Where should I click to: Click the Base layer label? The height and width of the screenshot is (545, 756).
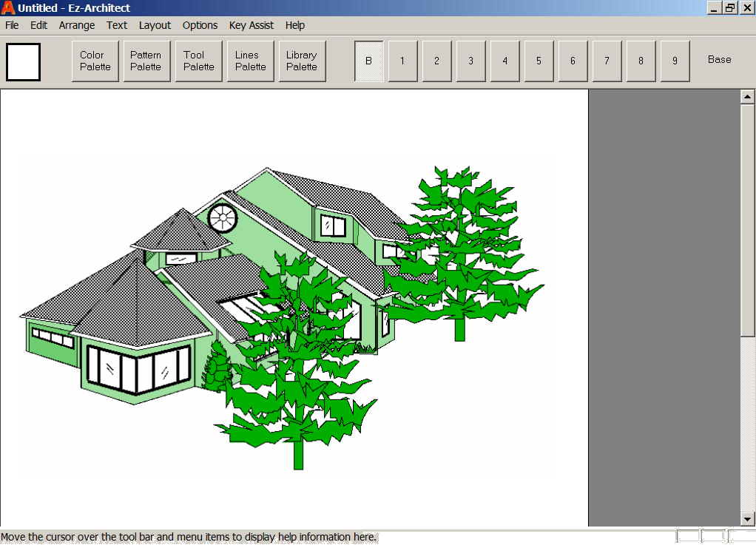[719, 60]
